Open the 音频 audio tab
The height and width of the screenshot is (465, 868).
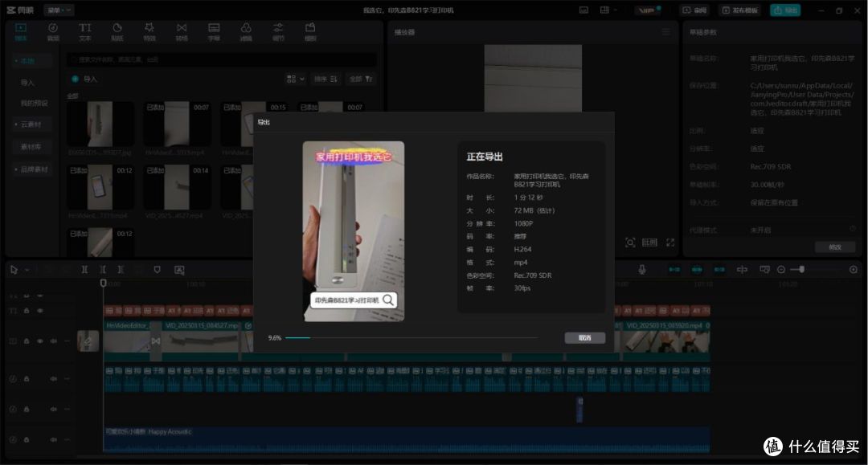coord(53,32)
